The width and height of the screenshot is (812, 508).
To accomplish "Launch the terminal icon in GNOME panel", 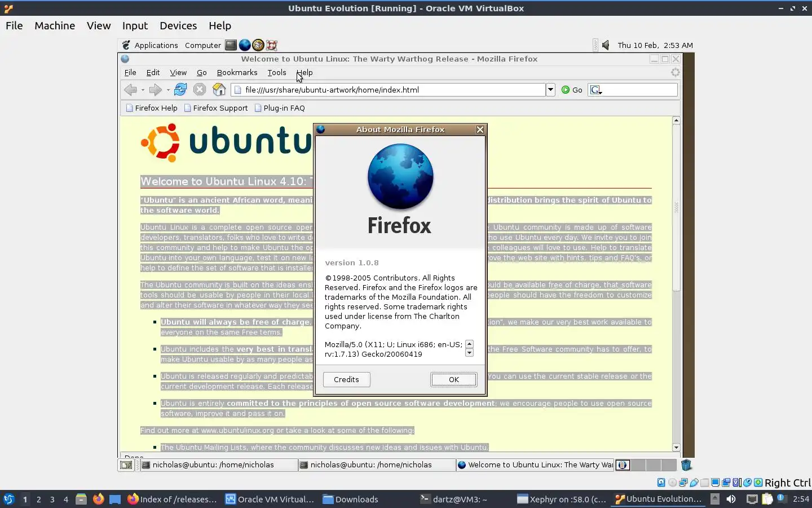I will [x=231, y=45].
